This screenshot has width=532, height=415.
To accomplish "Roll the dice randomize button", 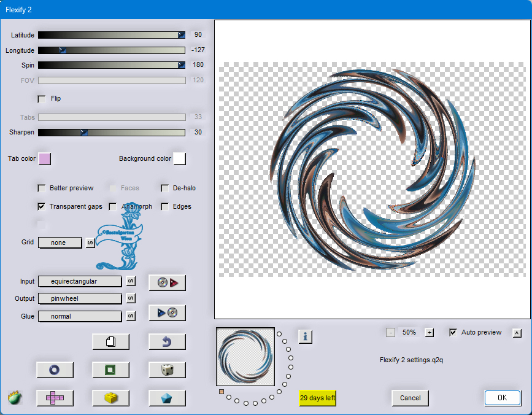I will (168, 370).
